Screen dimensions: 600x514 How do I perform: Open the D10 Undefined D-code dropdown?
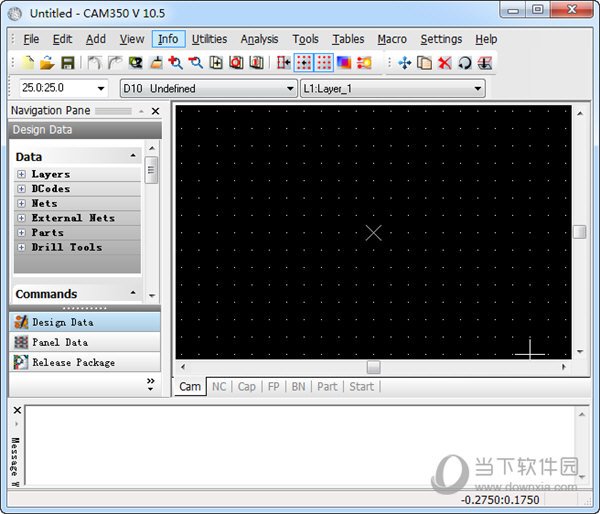(290, 89)
